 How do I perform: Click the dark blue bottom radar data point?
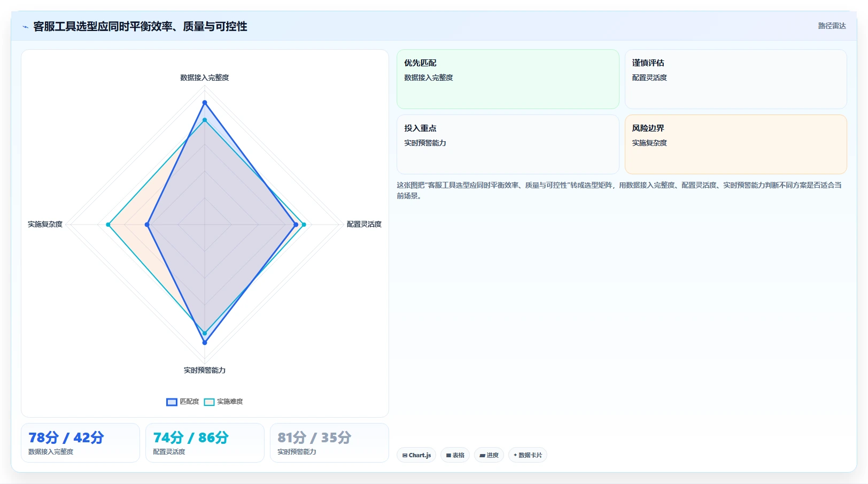click(205, 342)
